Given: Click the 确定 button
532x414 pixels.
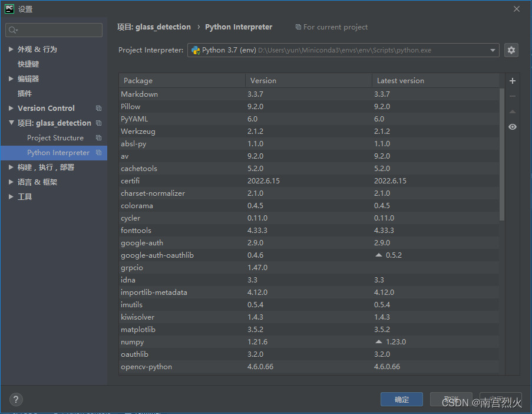Looking at the screenshot, I should click(x=402, y=399).
